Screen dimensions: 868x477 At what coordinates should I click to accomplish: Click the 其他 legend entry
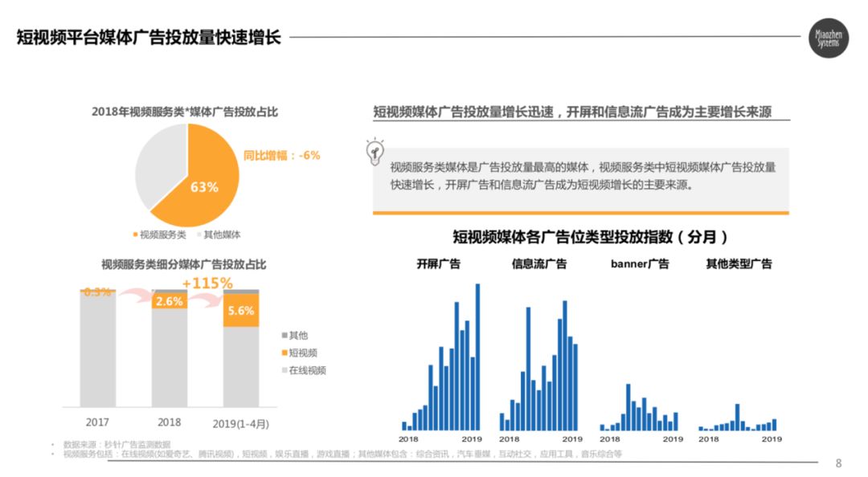[x=294, y=336]
